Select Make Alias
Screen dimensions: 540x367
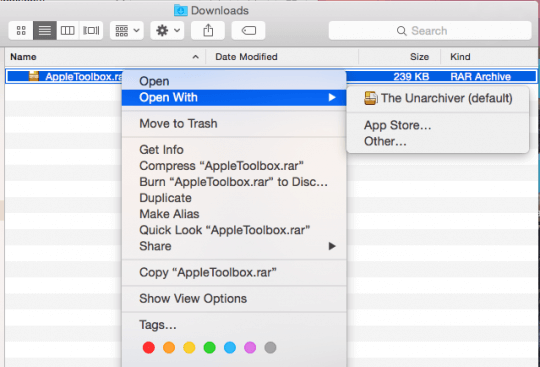pos(234,214)
